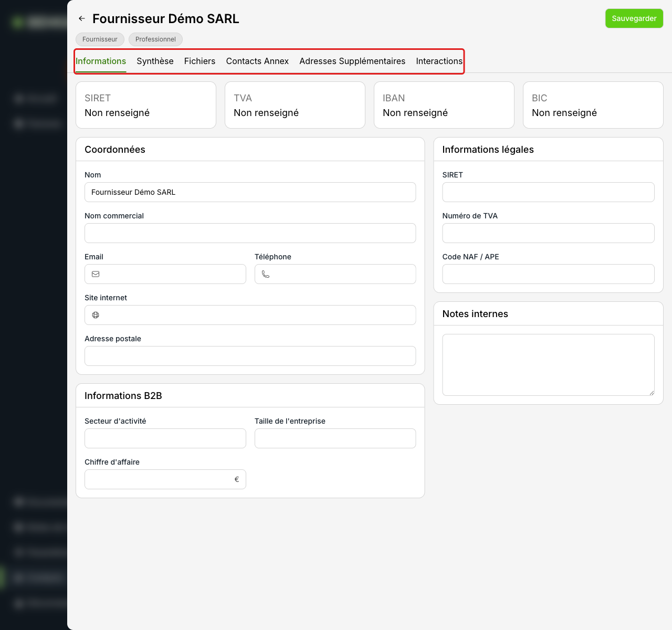The image size is (672, 630).
Task: Click the globe icon in the Site internet field
Action: point(96,315)
